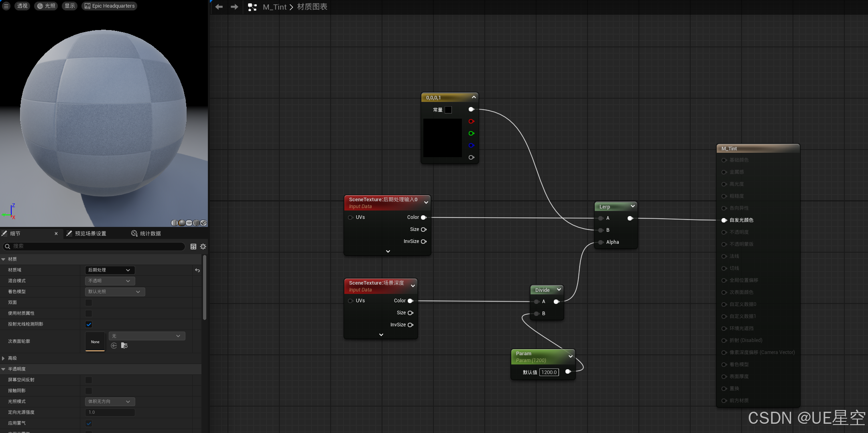Click the Param node output pin
Viewport: 868px width, 433px height.
(568, 372)
